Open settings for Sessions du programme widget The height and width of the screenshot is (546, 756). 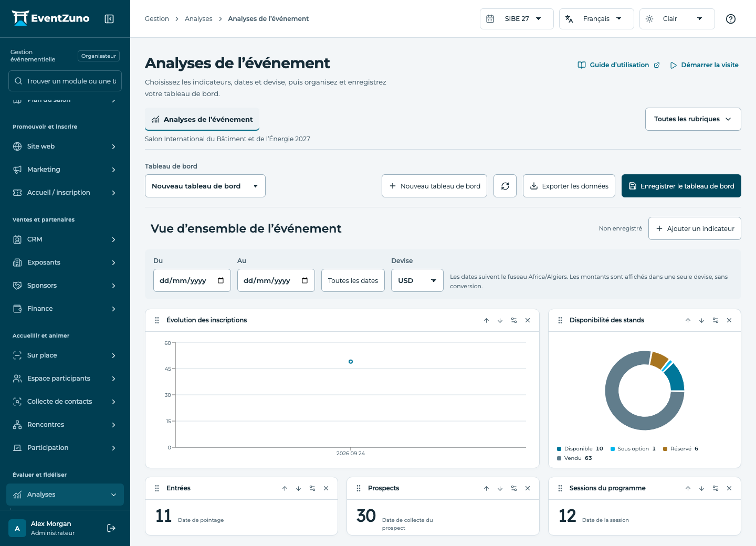click(x=716, y=488)
